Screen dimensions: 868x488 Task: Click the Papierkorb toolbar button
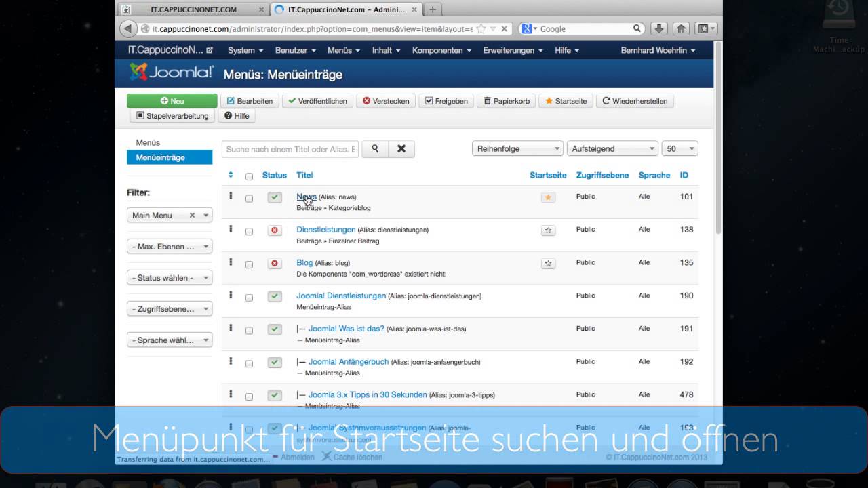tap(507, 101)
